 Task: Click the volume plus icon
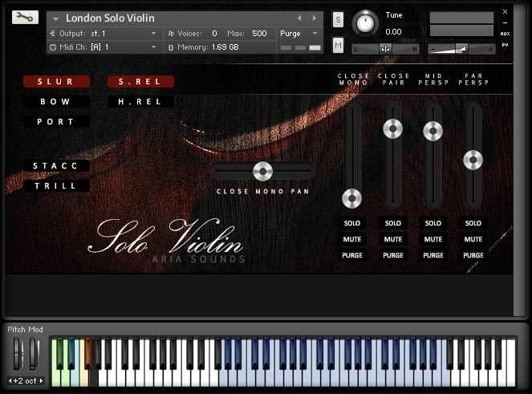click(x=490, y=50)
